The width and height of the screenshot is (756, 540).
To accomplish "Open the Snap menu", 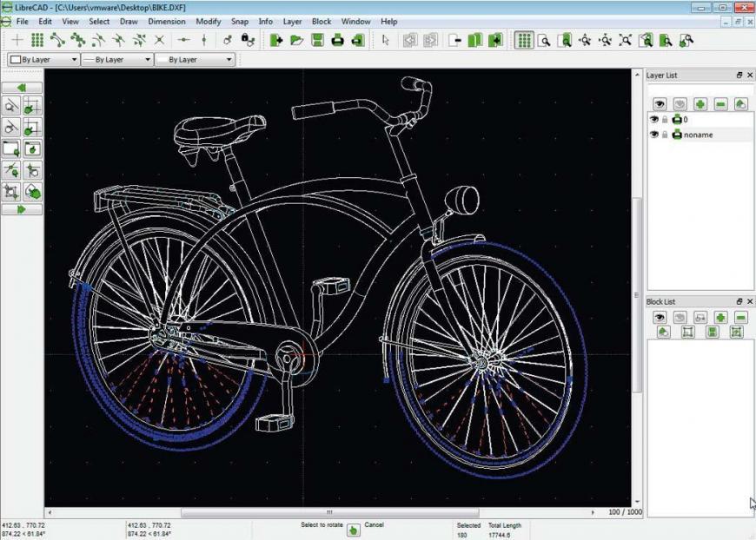I will 240,22.
